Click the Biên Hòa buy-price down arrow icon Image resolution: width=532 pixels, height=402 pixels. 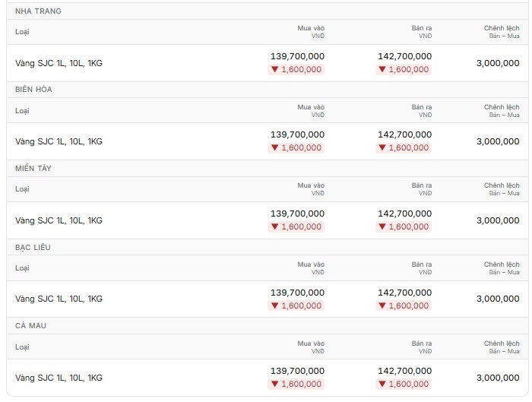coord(274,148)
